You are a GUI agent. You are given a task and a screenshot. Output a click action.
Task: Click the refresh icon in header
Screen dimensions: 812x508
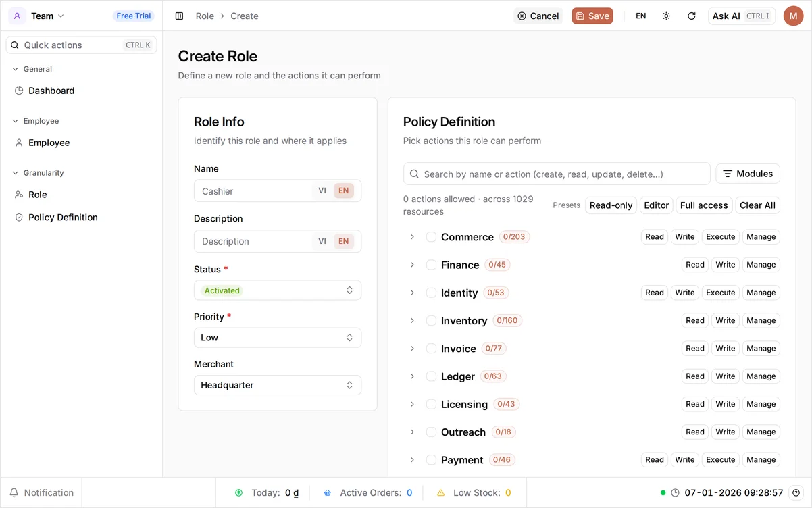click(x=691, y=16)
